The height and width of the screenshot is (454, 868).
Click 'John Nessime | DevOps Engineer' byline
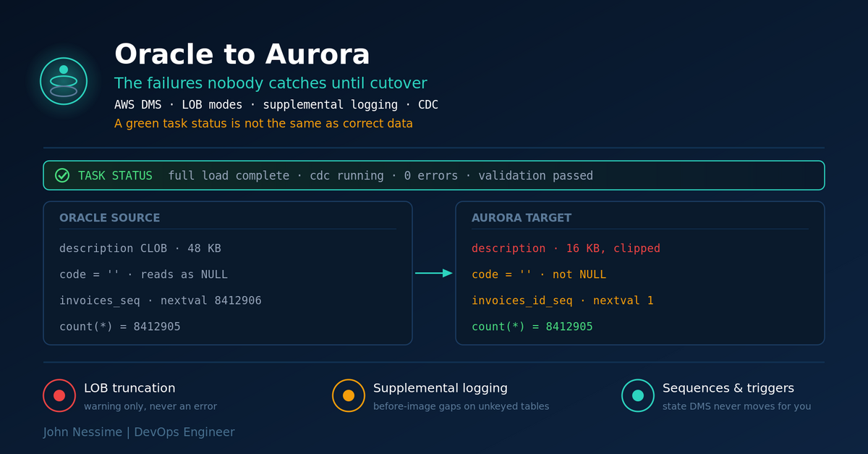(x=139, y=432)
